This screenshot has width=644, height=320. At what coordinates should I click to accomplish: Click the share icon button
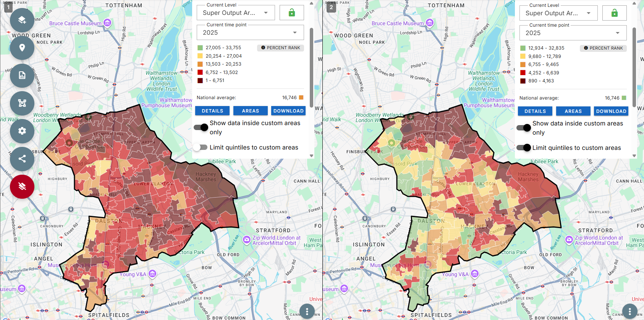22,159
